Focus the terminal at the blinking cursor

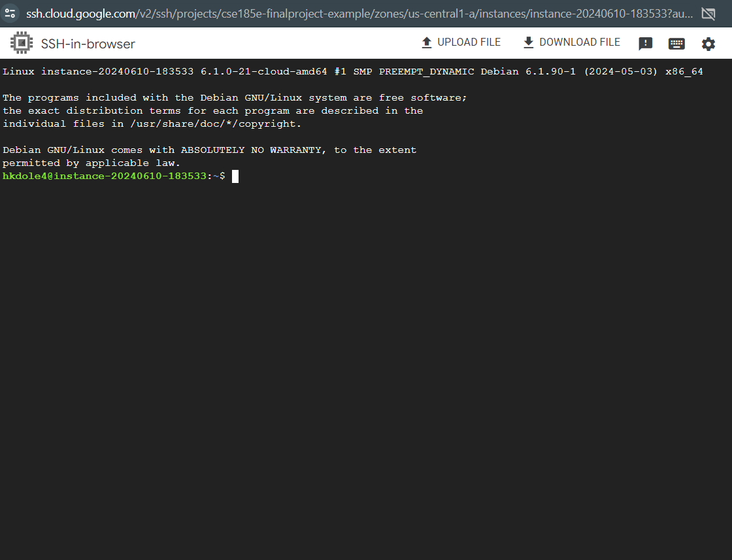click(x=235, y=176)
